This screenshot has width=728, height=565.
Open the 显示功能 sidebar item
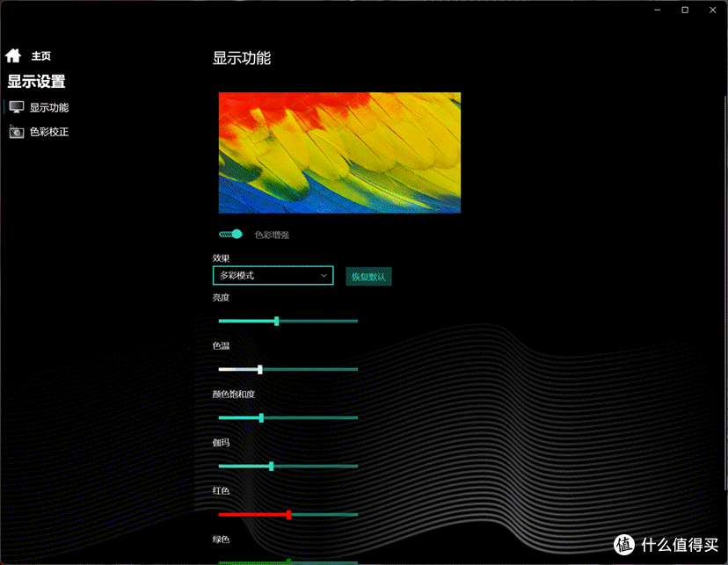tap(49, 107)
